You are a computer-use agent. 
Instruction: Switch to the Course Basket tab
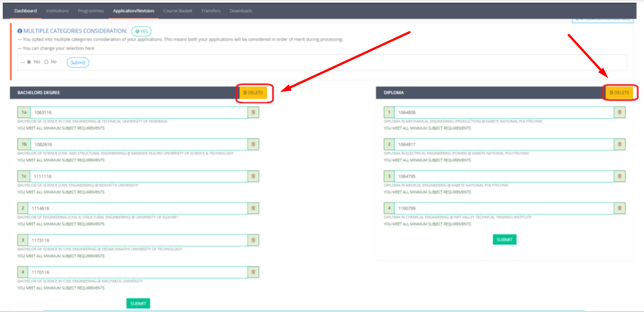pyautogui.click(x=178, y=11)
